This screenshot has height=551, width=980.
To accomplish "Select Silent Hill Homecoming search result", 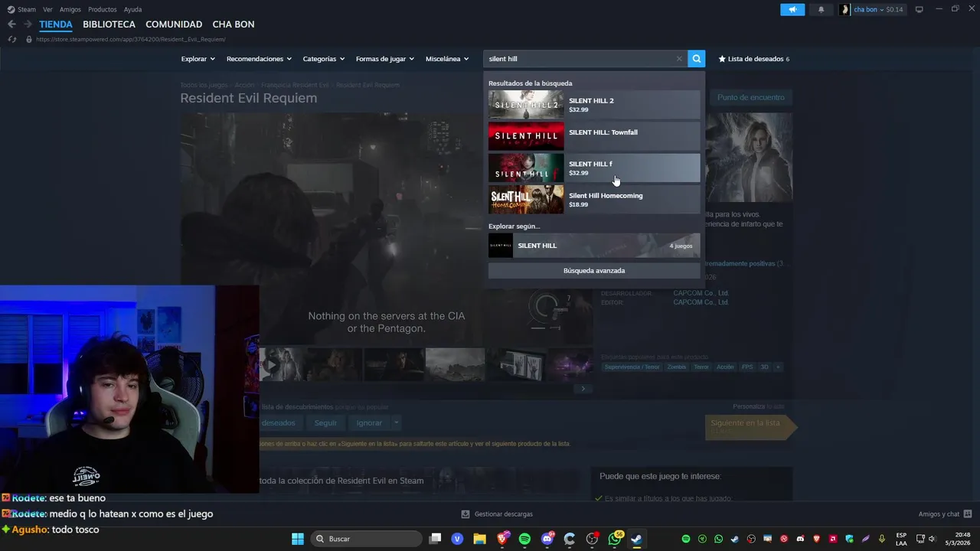I will coord(594,200).
